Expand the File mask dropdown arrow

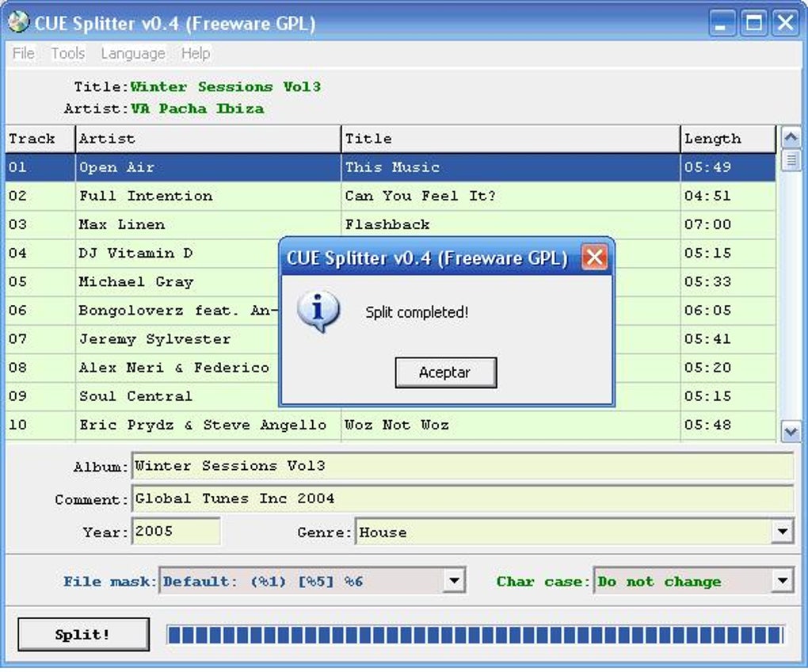point(454,581)
